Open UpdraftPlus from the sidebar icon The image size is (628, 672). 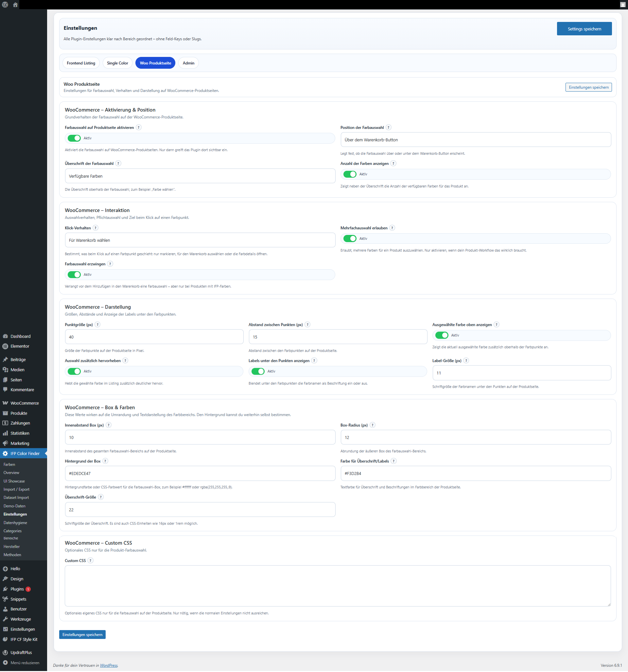[x=6, y=652]
